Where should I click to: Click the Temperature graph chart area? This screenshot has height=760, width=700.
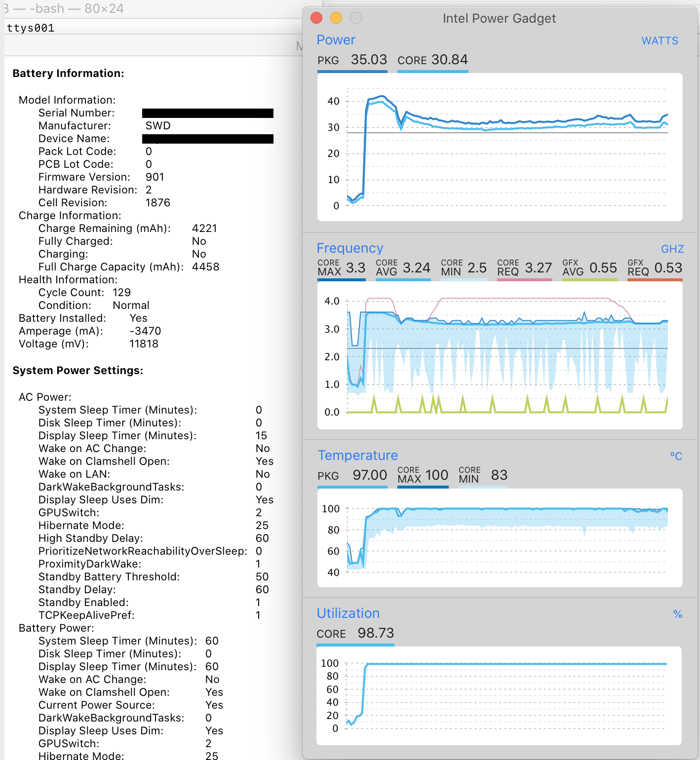[500, 538]
